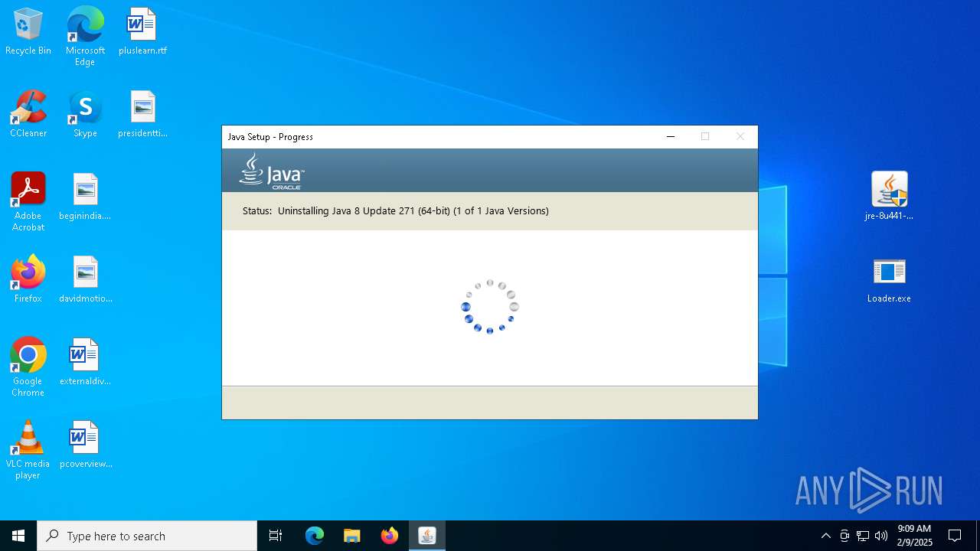This screenshot has width=980, height=551.
Task: Select the Adobe Acrobat desktop shortcut
Action: (28, 202)
